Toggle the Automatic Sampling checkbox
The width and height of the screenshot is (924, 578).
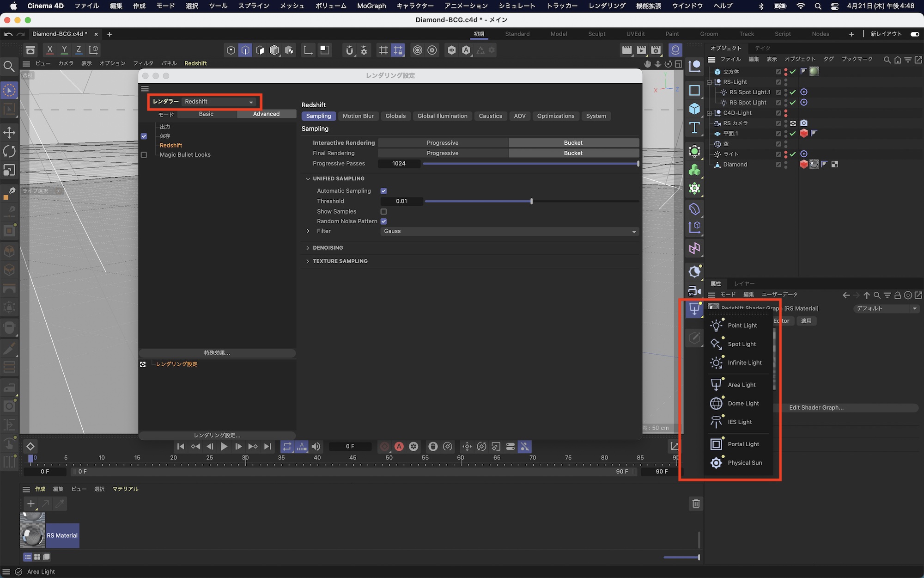(383, 191)
